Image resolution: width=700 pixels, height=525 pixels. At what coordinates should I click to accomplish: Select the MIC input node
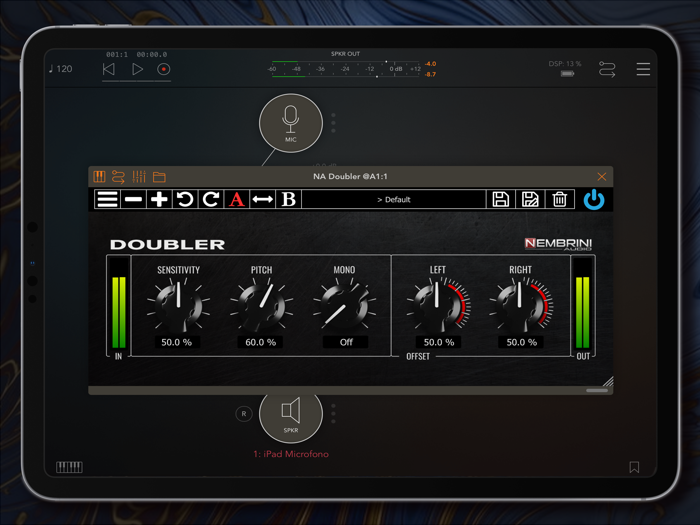click(291, 123)
